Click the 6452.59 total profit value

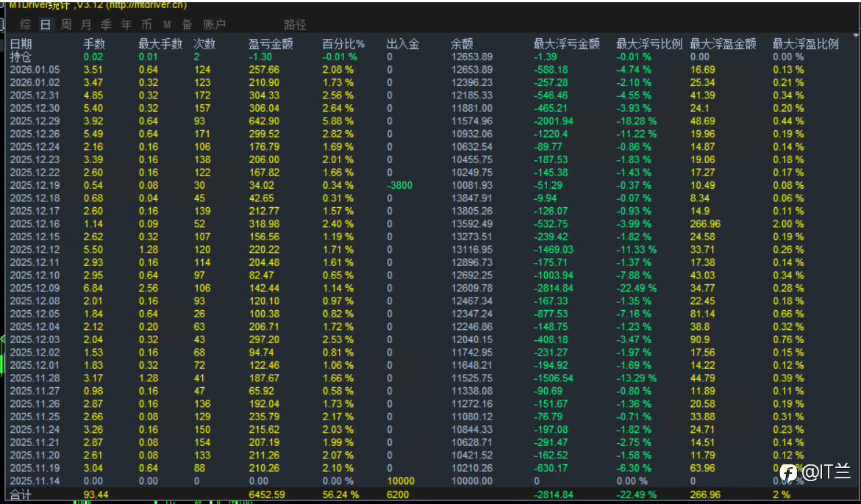pos(267,494)
